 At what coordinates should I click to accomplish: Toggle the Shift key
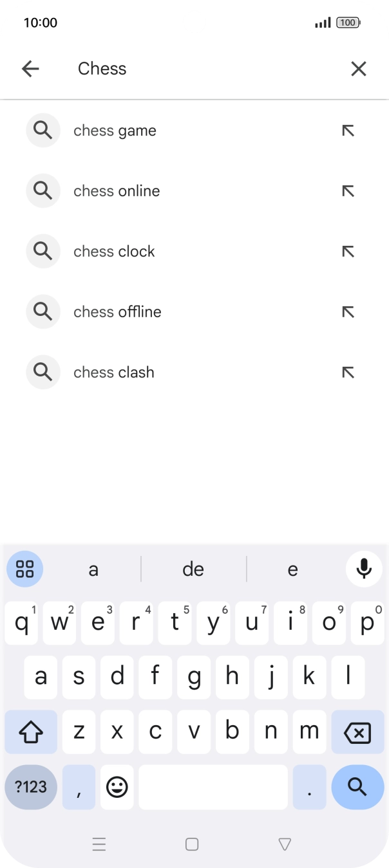coord(30,732)
